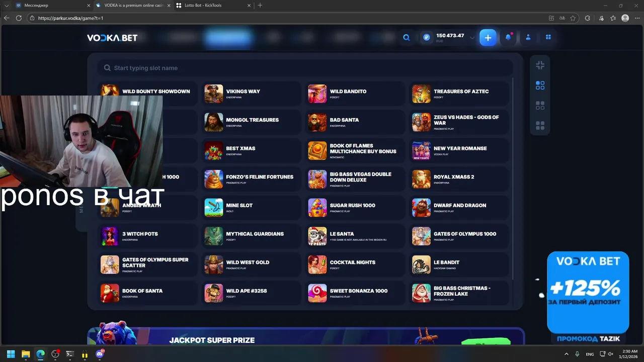Image resolution: width=644 pixels, height=362 pixels.
Task: Collapse the game panel with shrink icon
Action: click(x=540, y=65)
